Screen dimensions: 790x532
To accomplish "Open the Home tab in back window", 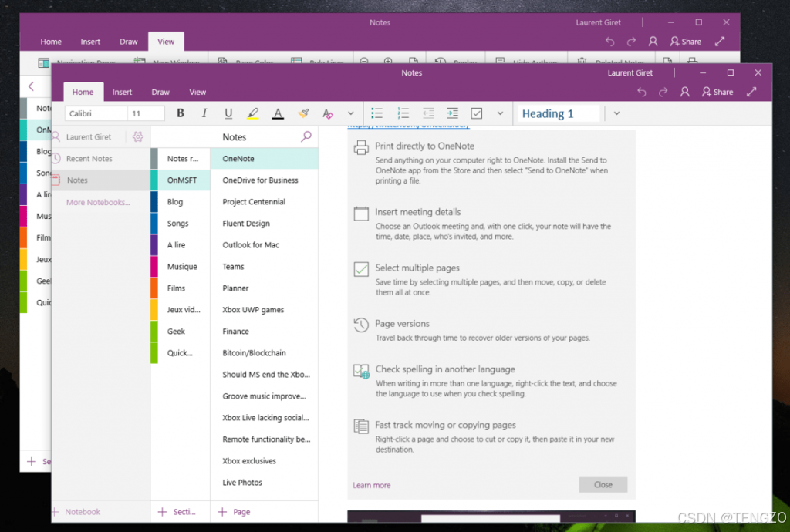I will (51, 42).
